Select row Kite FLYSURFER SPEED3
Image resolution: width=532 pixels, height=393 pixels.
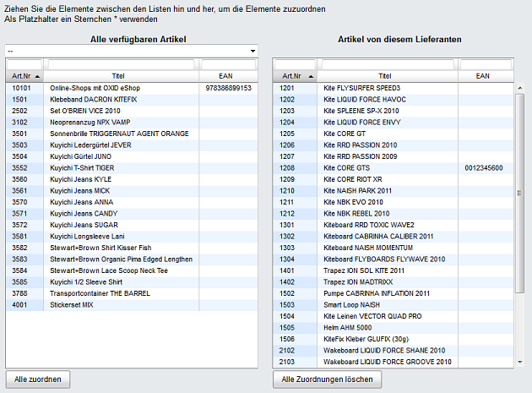click(x=394, y=88)
